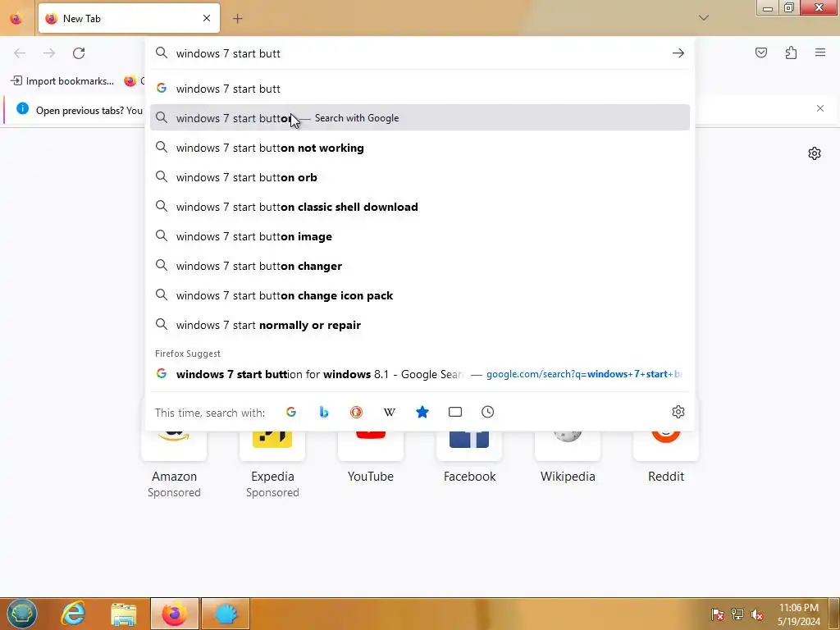This screenshot has width=840, height=630.
Task: Open Firefox Suggest Google Search history result
Action: 420,374
